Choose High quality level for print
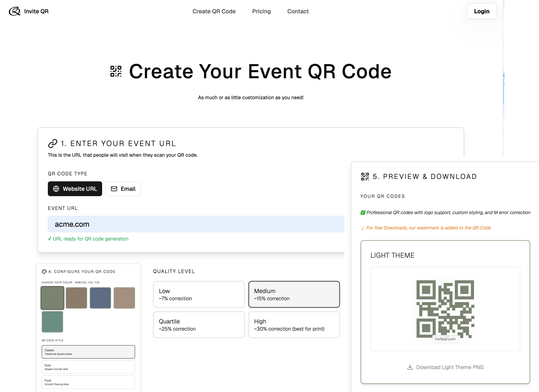539x392 pixels. tap(294, 325)
